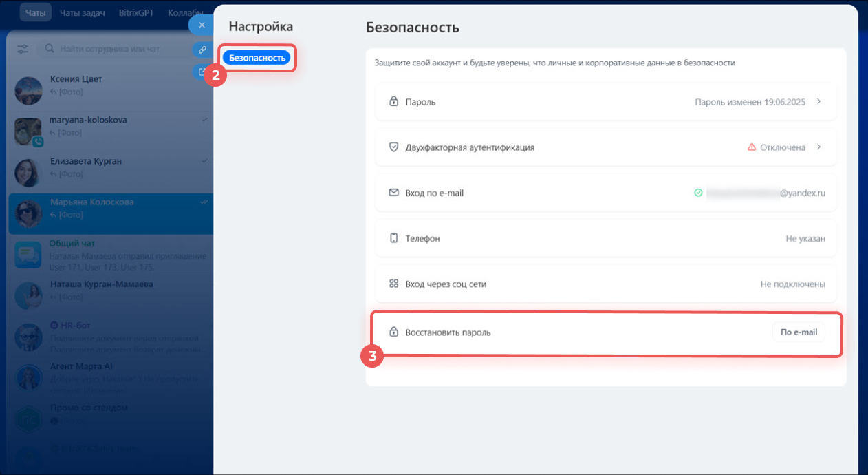Click the search field for employee or chat
Viewport: 868px width, 475px height.
(x=117, y=50)
